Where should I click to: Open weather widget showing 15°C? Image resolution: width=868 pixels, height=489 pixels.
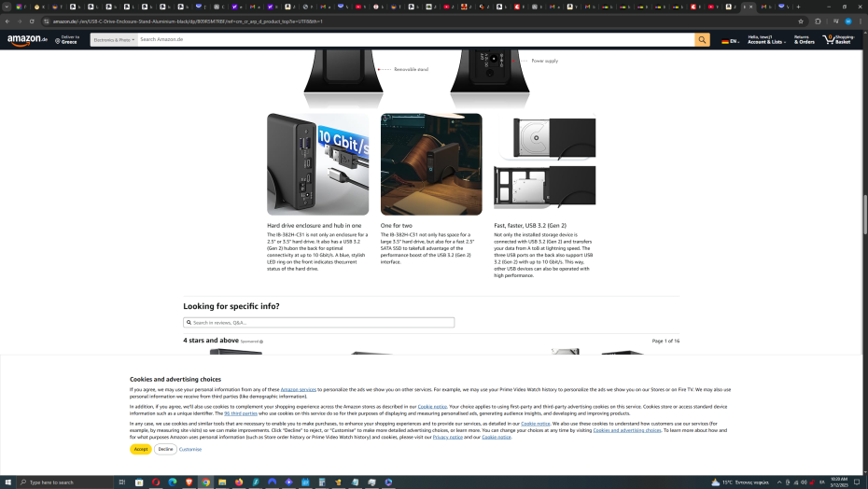(740, 482)
